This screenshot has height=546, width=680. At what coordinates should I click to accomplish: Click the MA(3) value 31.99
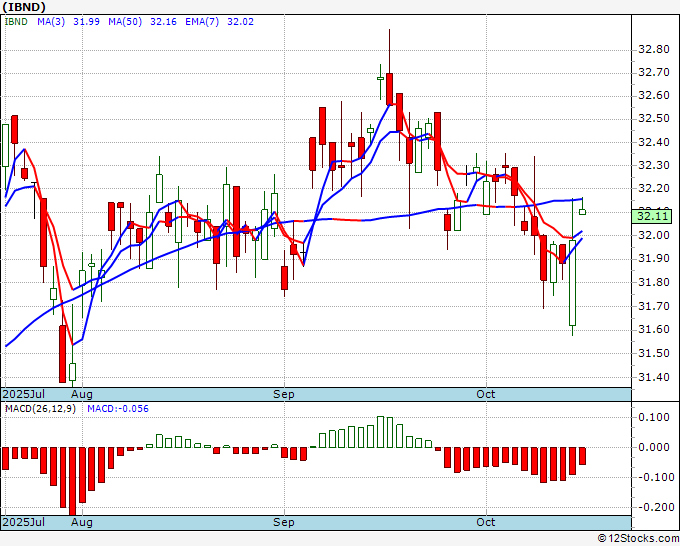86,22
